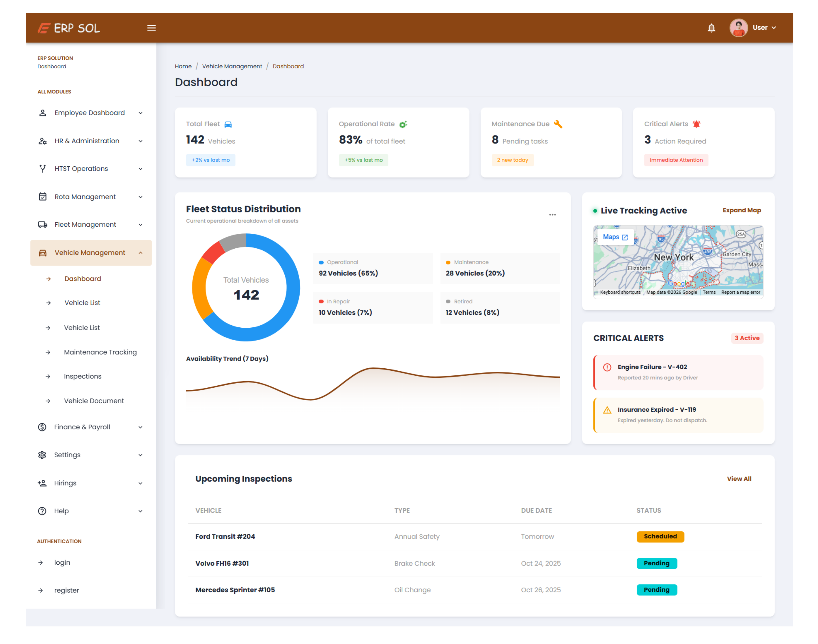This screenshot has width=818, height=644.
Task: Open the User account dropdown
Action: click(x=764, y=28)
